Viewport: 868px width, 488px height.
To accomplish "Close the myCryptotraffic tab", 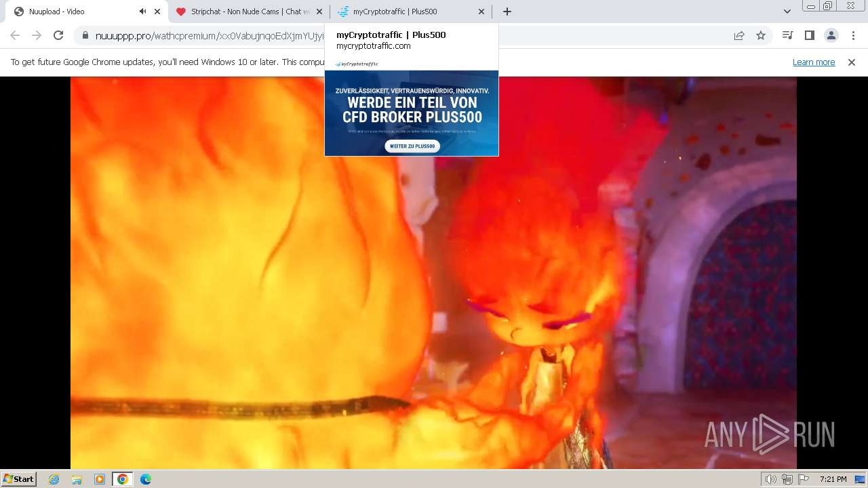I will pyautogui.click(x=481, y=12).
